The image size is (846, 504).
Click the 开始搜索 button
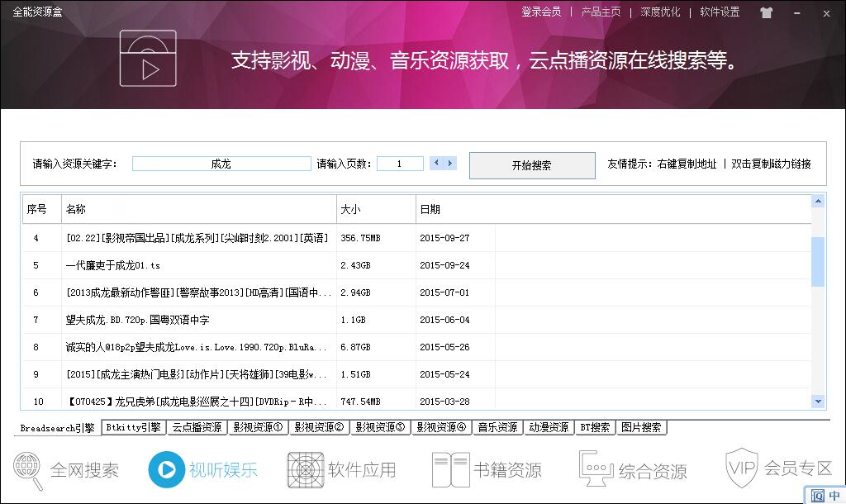[531, 165]
